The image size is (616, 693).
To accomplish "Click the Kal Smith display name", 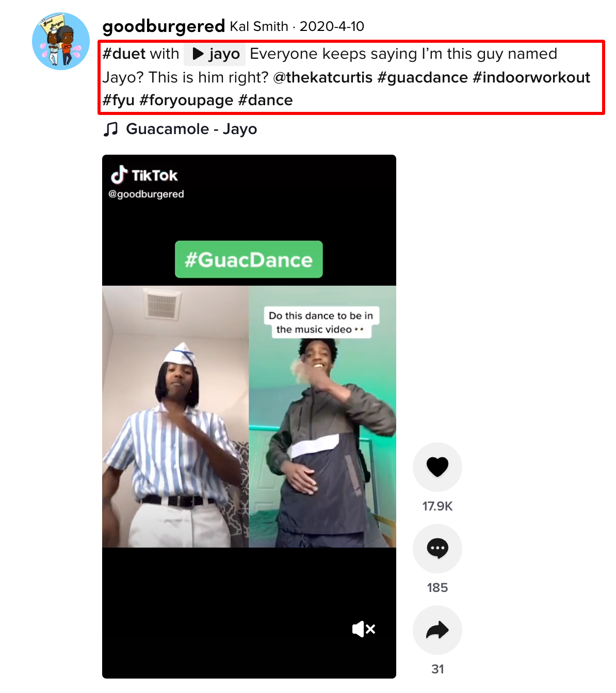I will tap(259, 26).
